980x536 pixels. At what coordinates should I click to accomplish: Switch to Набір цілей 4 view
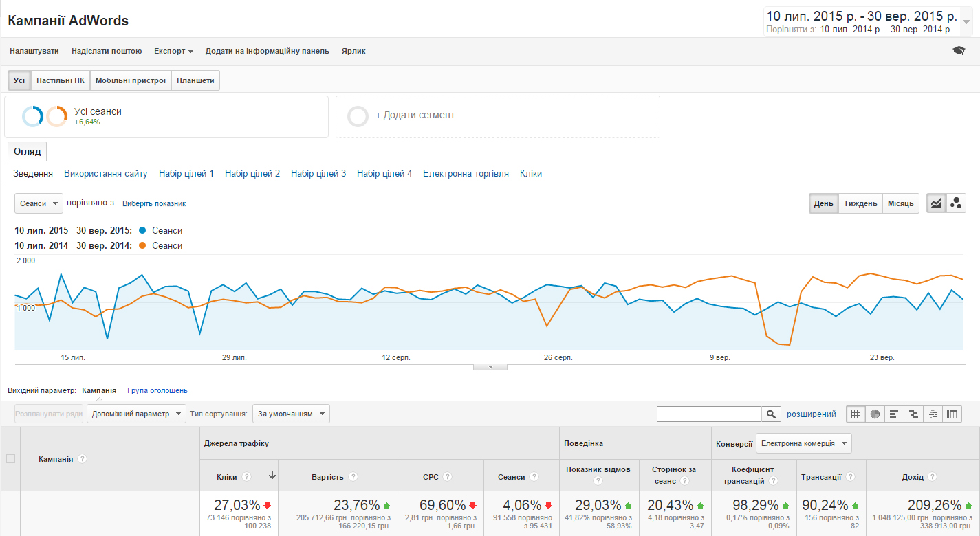[x=384, y=174]
